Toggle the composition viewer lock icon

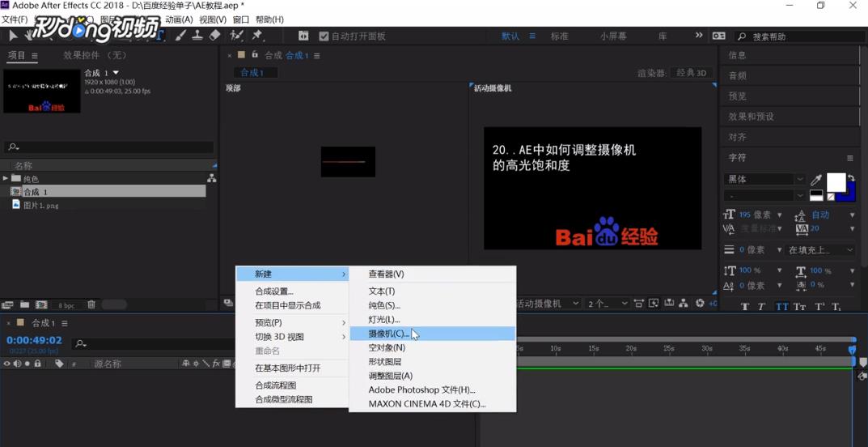tap(255, 55)
